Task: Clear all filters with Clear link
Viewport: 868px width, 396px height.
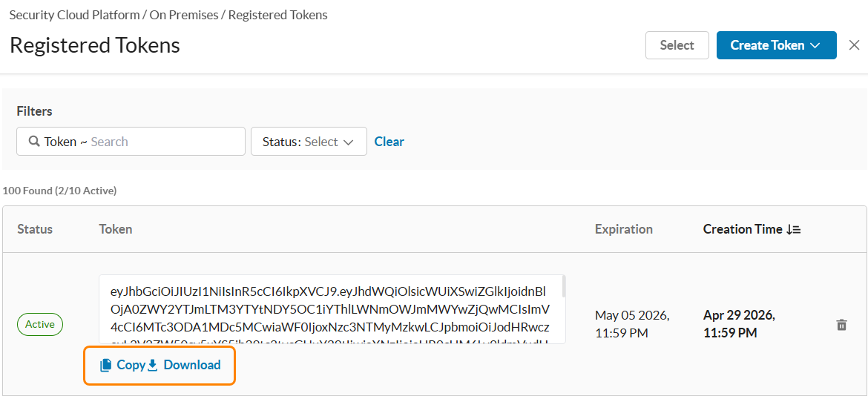Action: (x=389, y=142)
